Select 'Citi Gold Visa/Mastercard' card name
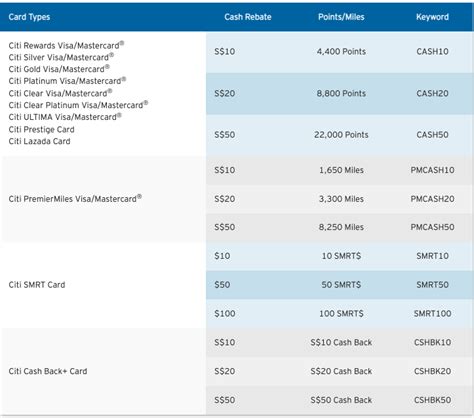 59,69
